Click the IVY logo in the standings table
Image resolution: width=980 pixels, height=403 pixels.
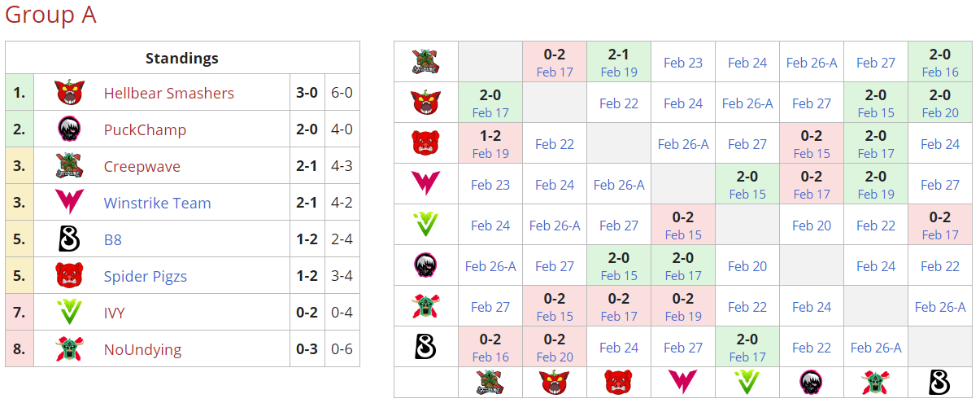[69, 313]
